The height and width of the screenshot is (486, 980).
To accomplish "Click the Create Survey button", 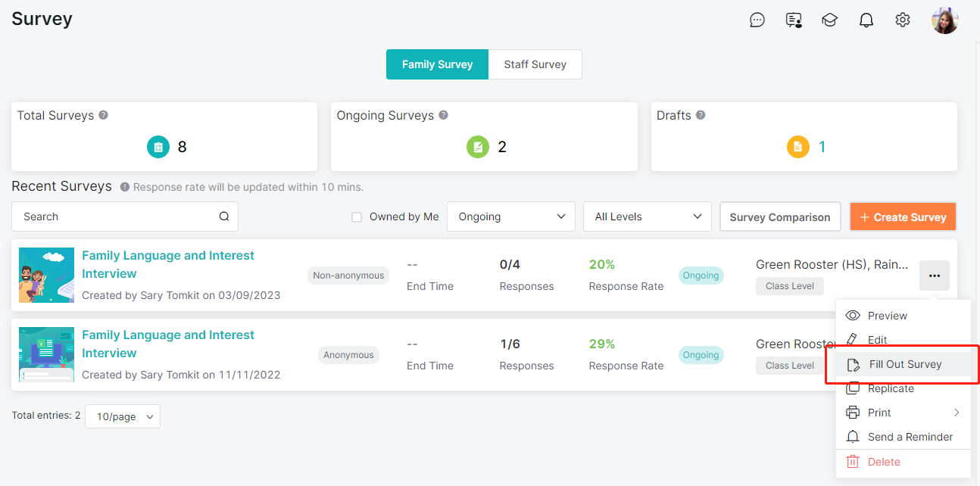I will pyautogui.click(x=903, y=217).
